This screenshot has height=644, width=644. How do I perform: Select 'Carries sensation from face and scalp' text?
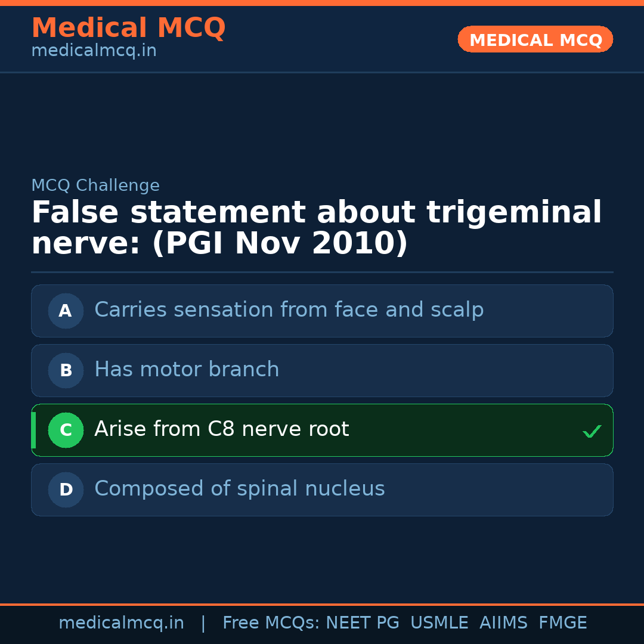[x=289, y=310]
